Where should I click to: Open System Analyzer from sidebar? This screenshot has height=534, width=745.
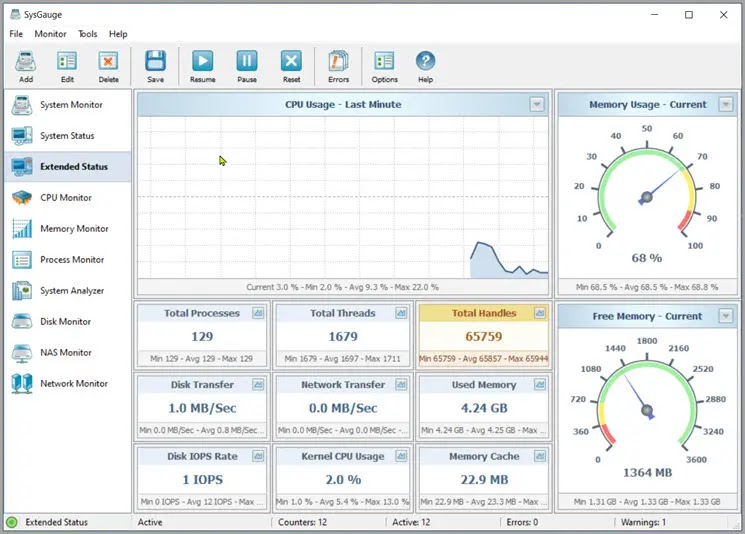click(x=68, y=290)
